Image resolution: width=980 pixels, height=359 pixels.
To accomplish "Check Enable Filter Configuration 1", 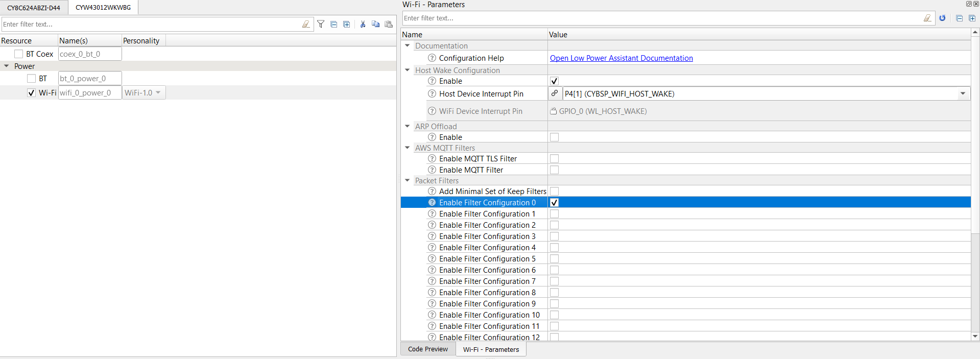I will click(x=554, y=213).
